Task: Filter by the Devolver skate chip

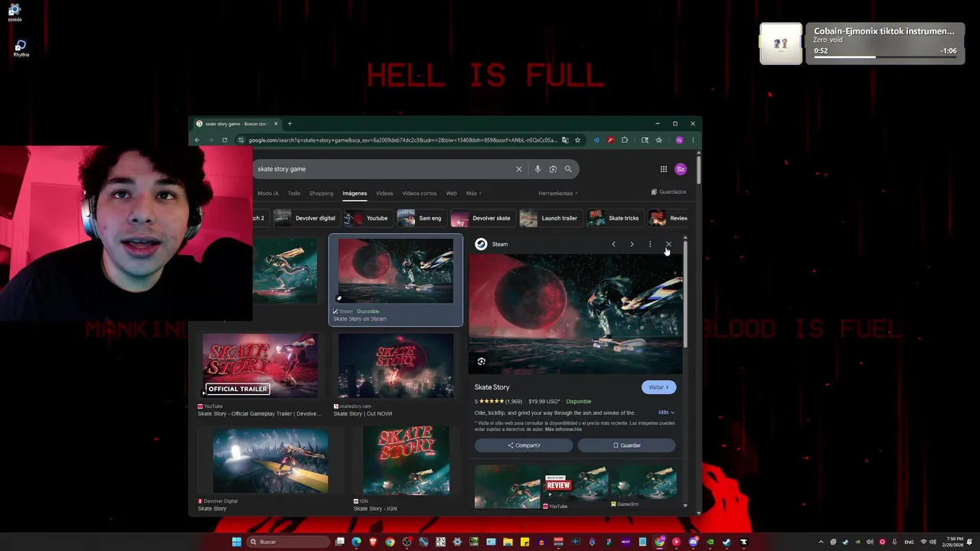Action: (482, 218)
